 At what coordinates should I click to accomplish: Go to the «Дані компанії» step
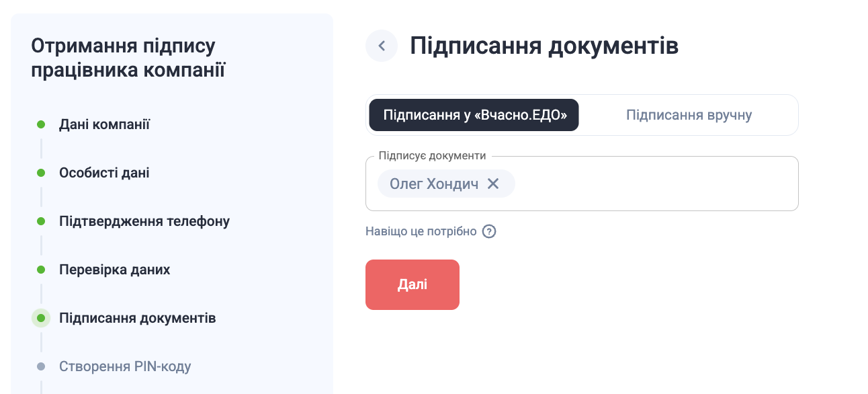(x=104, y=124)
